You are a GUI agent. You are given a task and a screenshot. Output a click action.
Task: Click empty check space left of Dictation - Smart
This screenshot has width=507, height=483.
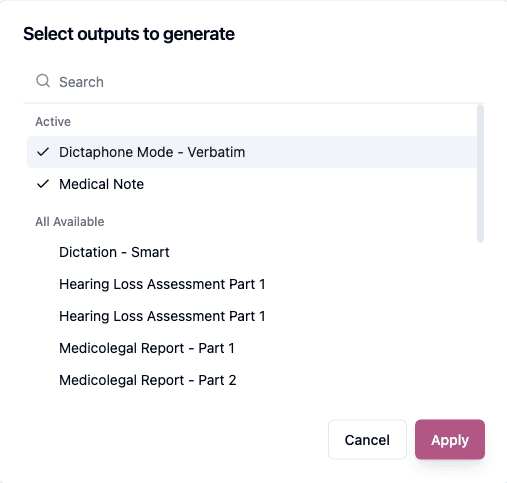click(43, 252)
